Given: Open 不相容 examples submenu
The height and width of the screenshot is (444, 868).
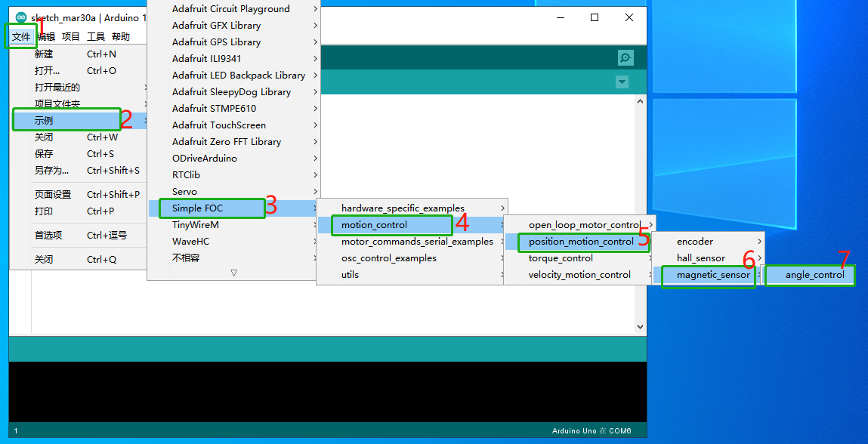Looking at the screenshot, I should click(x=234, y=258).
